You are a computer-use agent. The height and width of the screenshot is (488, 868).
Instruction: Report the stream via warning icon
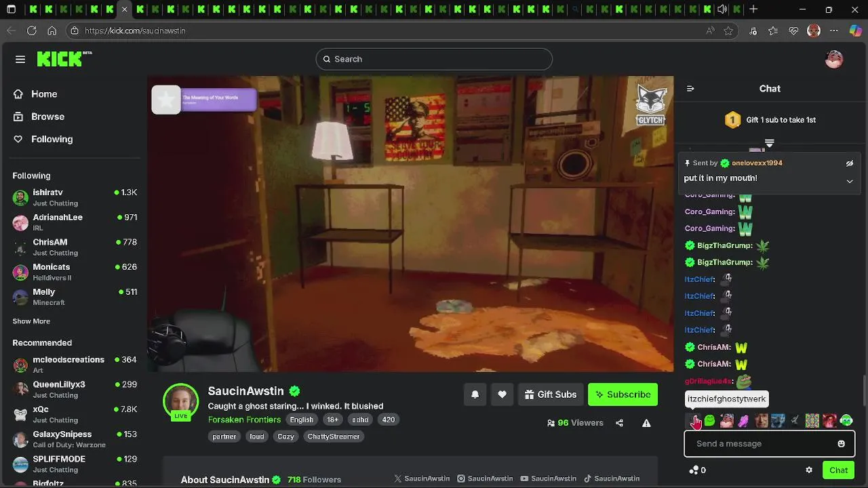(x=646, y=423)
